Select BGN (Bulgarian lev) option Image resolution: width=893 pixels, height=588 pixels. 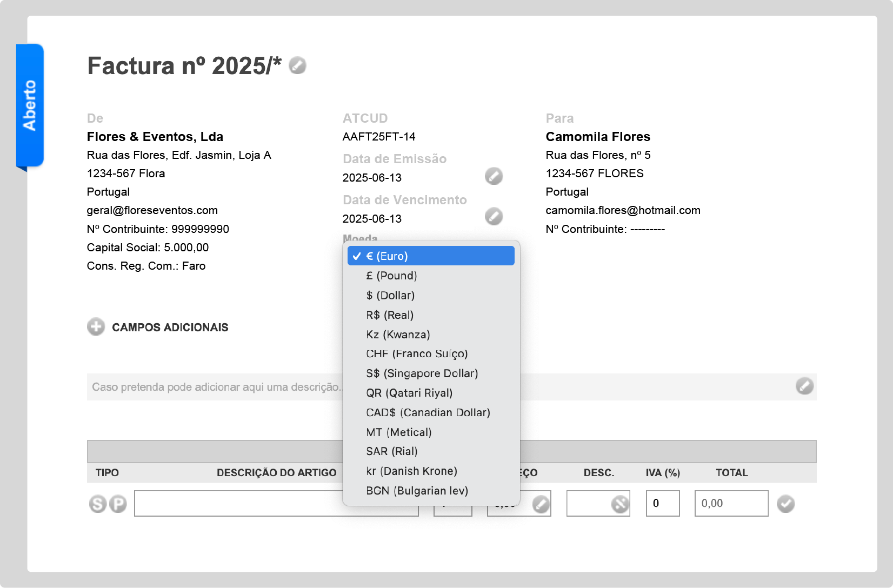[417, 491]
